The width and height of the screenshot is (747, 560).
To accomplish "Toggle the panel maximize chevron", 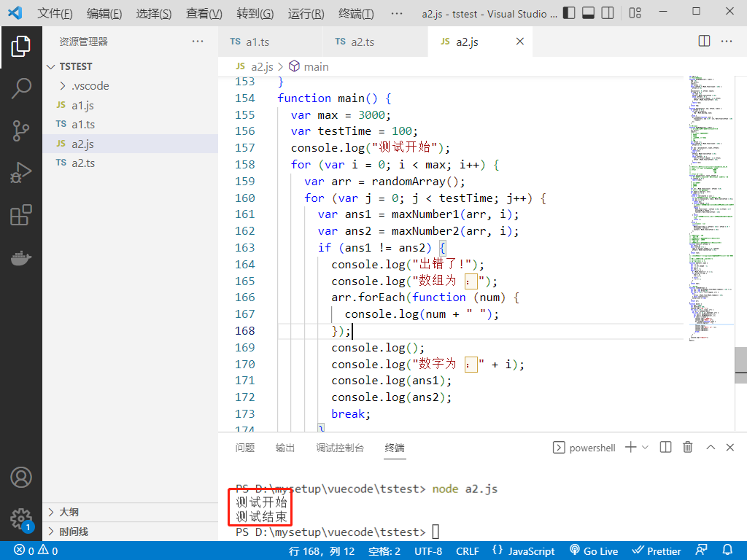I will pos(710,447).
